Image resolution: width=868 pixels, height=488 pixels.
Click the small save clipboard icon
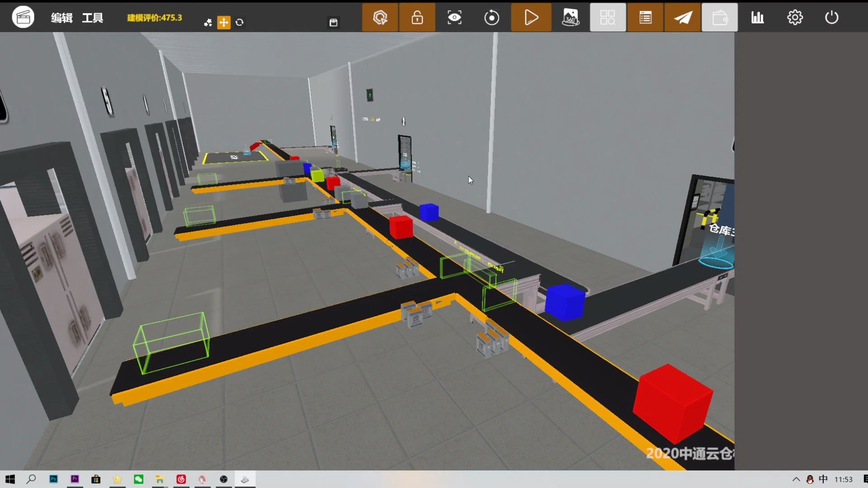334,23
